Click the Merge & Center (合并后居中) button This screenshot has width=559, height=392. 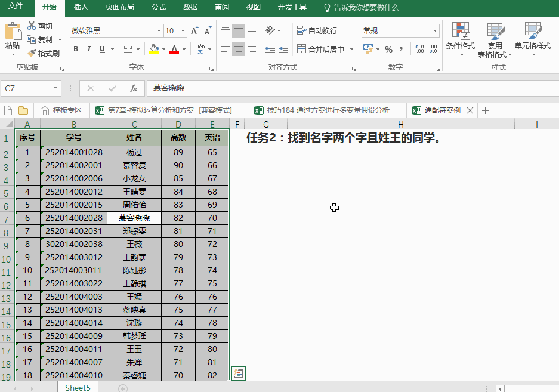(x=320, y=49)
